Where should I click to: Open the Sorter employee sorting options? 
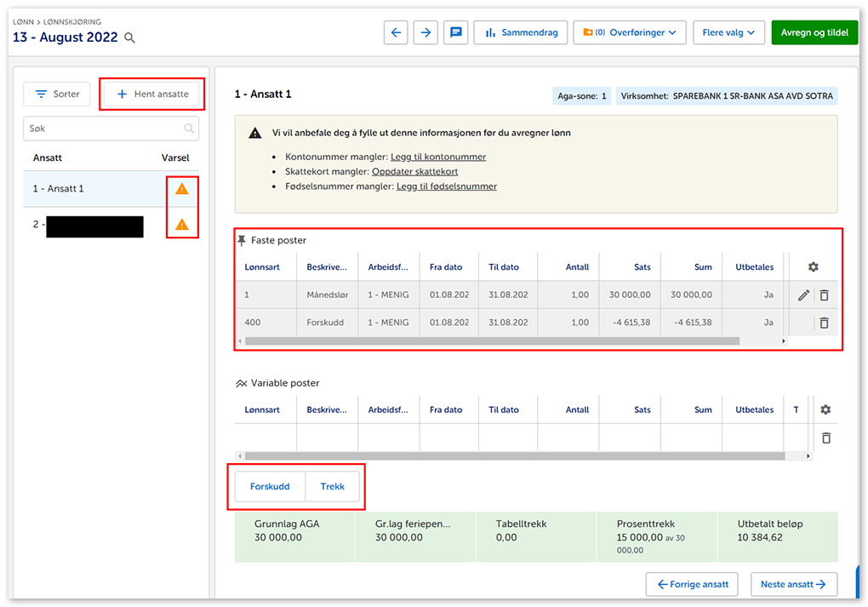point(57,94)
